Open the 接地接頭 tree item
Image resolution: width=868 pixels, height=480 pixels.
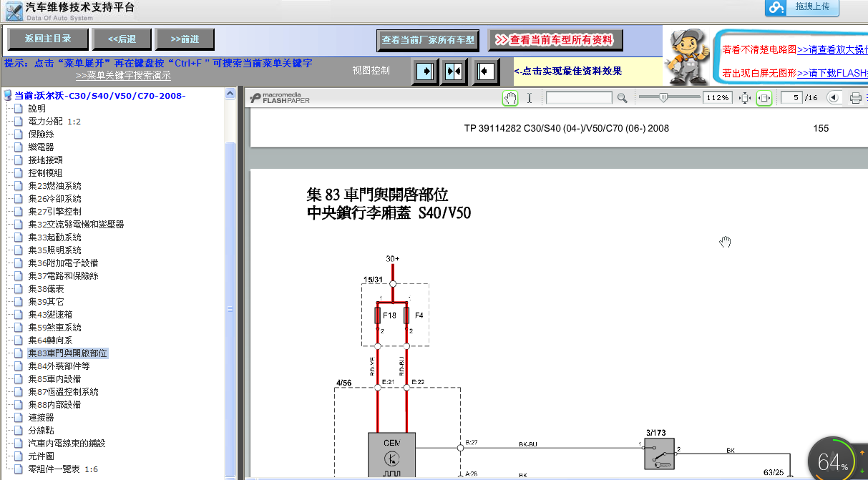pos(45,160)
